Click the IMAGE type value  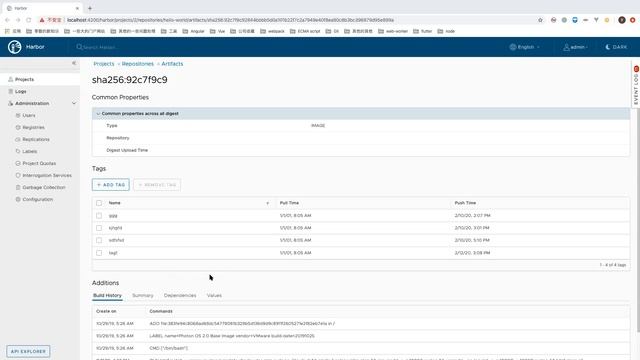click(318, 126)
